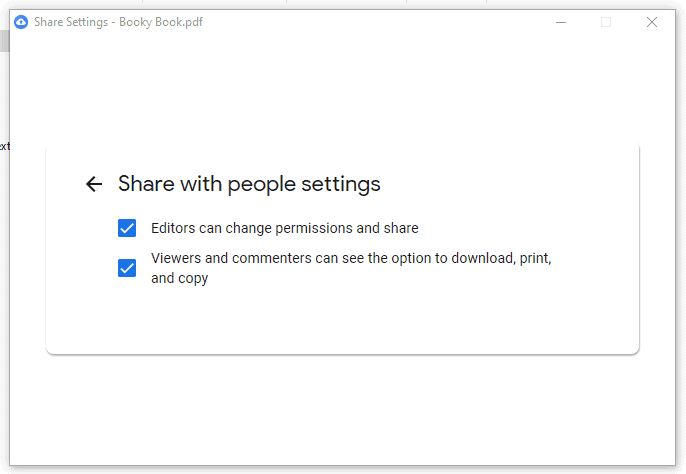686x474 pixels.
Task: Click blank space above the settings card
Action: [x=343, y=88]
